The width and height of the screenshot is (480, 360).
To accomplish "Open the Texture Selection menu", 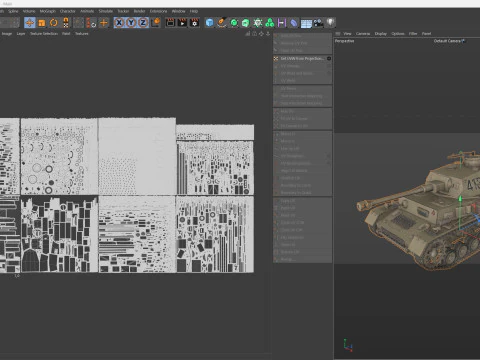I will click(x=44, y=34).
